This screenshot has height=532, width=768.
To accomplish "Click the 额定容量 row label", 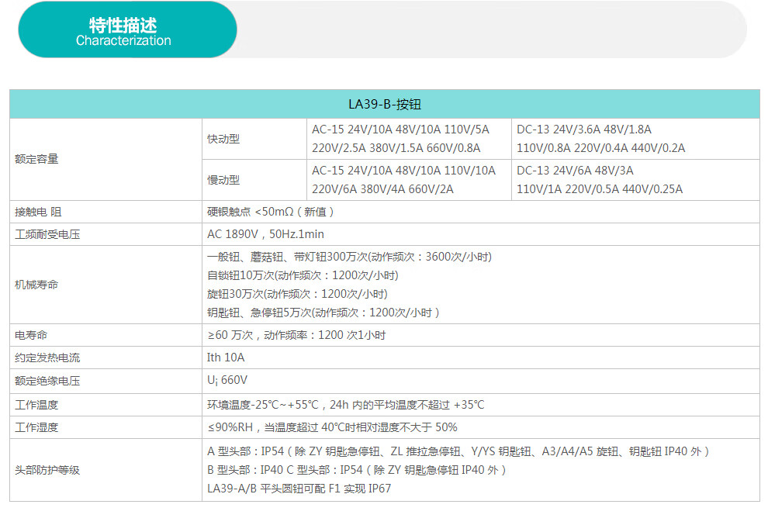I will (x=36, y=159).
